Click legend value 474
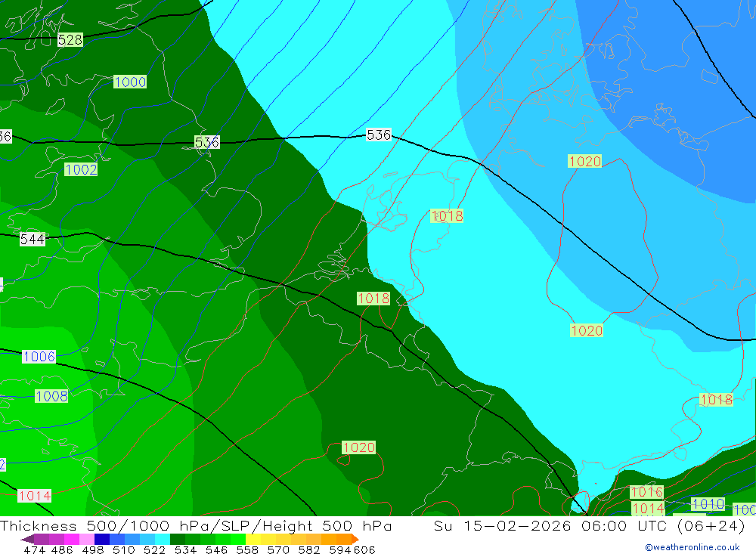The width and height of the screenshot is (756, 554). (x=34, y=549)
